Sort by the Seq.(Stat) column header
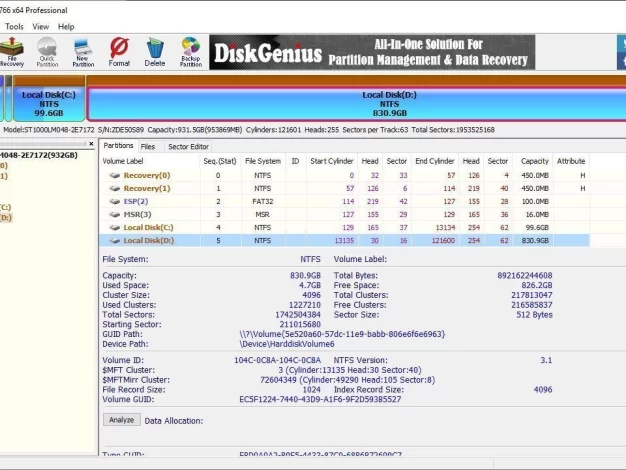Image resolution: width=626 pixels, height=470 pixels. 220,161
